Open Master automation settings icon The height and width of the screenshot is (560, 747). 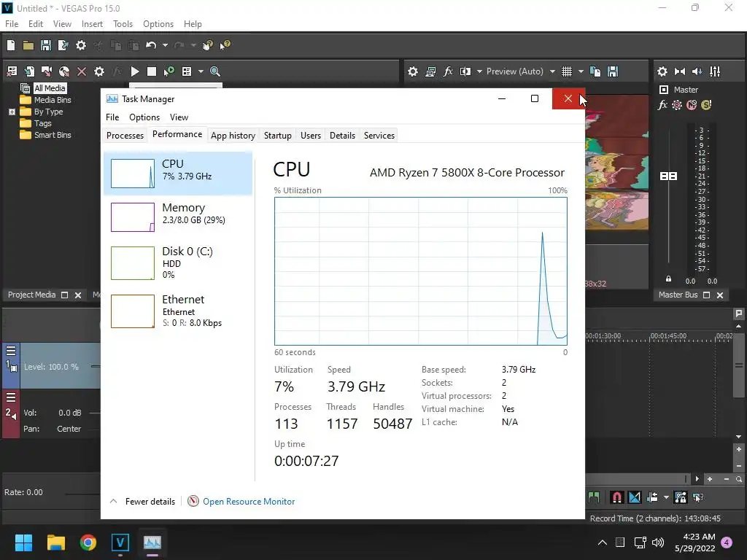click(677, 105)
